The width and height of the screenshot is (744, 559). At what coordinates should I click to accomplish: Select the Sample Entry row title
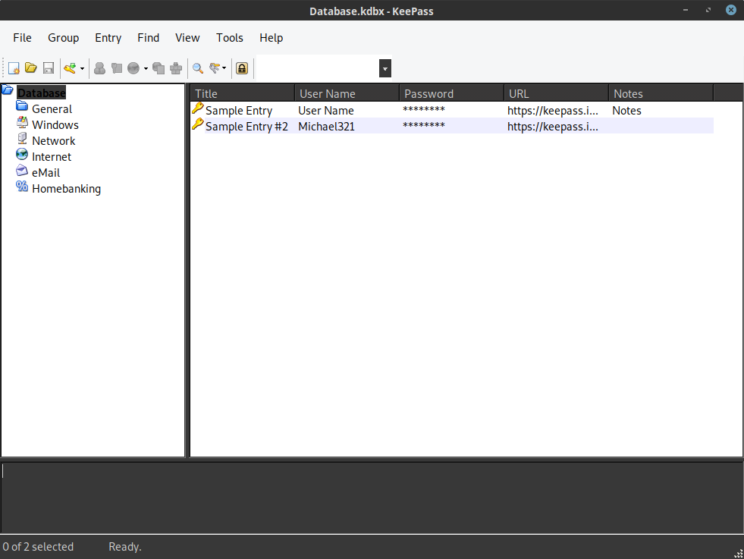[x=239, y=111]
